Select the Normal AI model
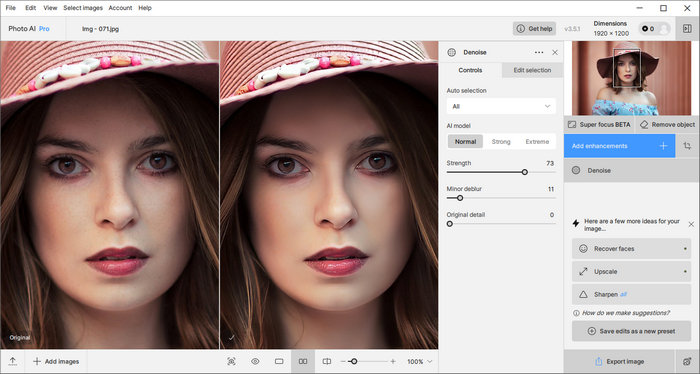The image size is (700, 374). [465, 141]
